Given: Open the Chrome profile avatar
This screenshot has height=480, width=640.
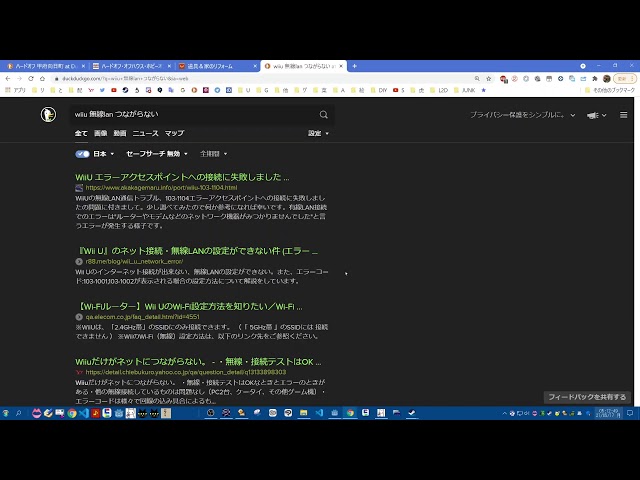Looking at the screenshot, I should (607, 78).
